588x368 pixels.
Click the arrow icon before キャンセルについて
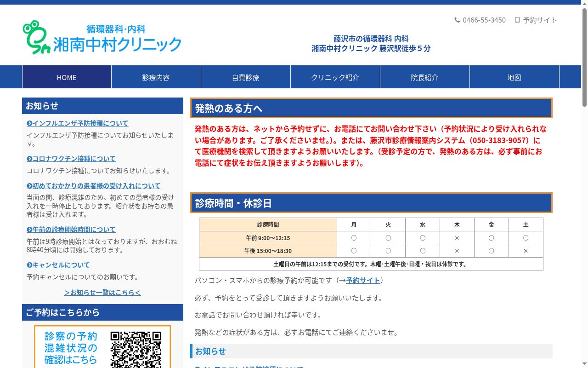point(29,265)
